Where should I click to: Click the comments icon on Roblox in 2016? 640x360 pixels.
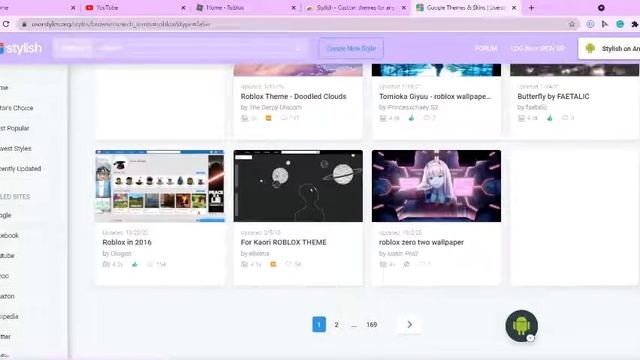[150, 264]
